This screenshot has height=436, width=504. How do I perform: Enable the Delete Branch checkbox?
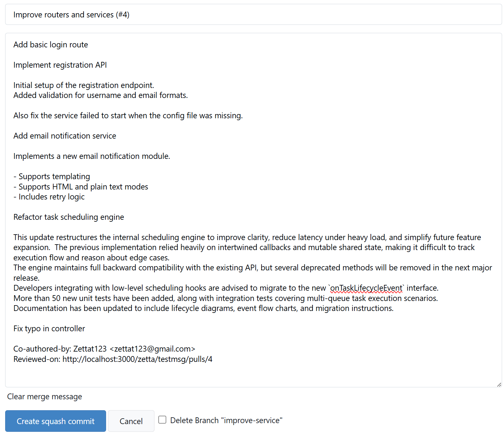tap(163, 420)
